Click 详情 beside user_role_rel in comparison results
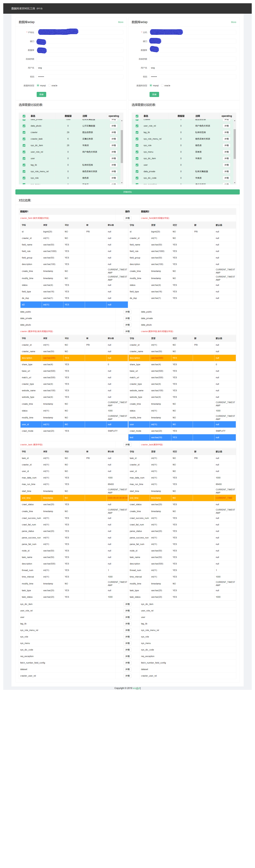Screen dimensions: 255x868 pos(127,611)
